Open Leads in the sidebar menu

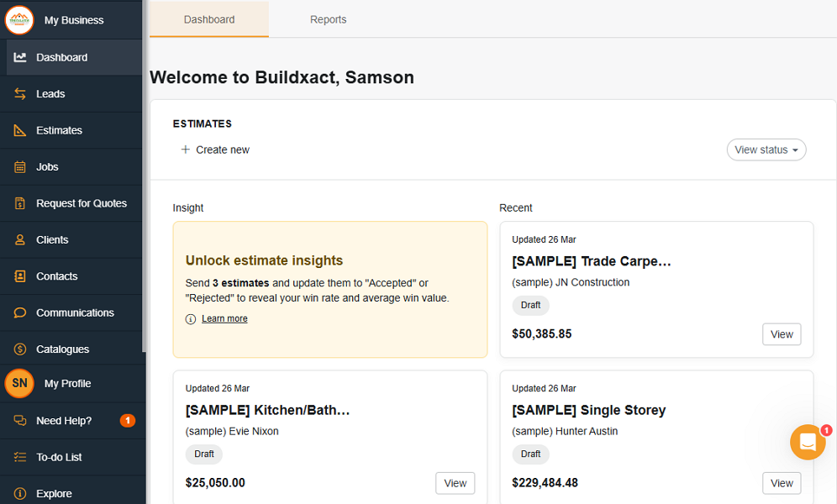(x=71, y=94)
